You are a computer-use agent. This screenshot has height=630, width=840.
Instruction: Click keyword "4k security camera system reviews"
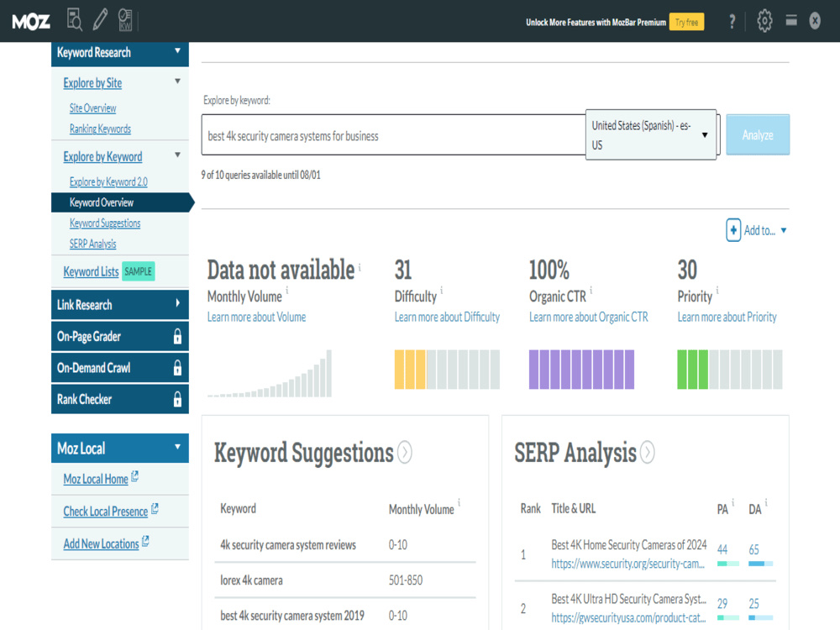pyautogui.click(x=288, y=545)
